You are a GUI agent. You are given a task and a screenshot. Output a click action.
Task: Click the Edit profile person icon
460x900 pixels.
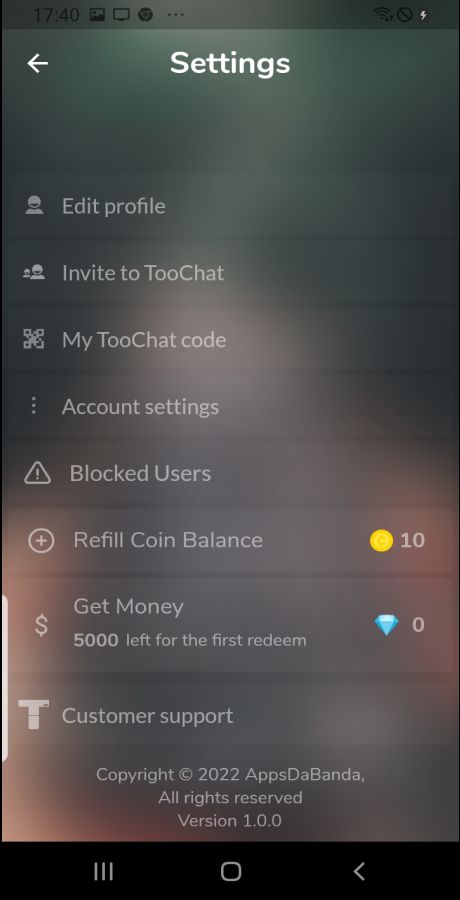pyautogui.click(x=34, y=205)
